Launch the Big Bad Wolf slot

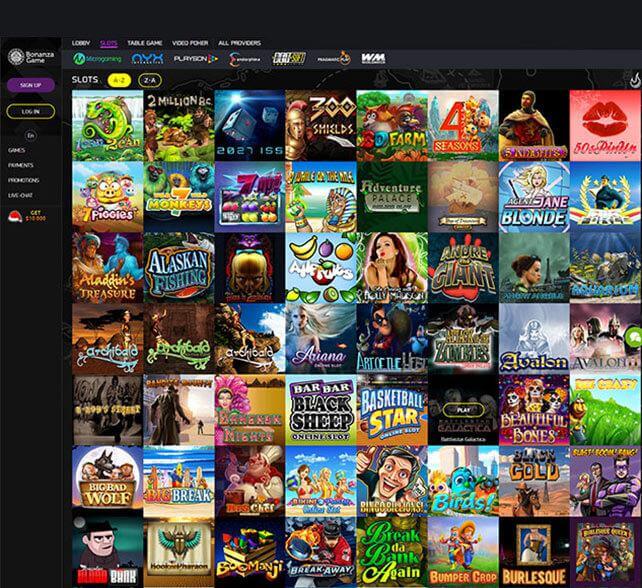coord(108,481)
